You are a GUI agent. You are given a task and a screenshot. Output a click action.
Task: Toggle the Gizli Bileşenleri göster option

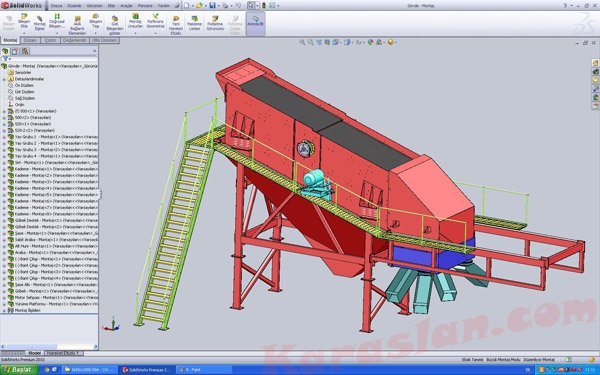(114, 25)
